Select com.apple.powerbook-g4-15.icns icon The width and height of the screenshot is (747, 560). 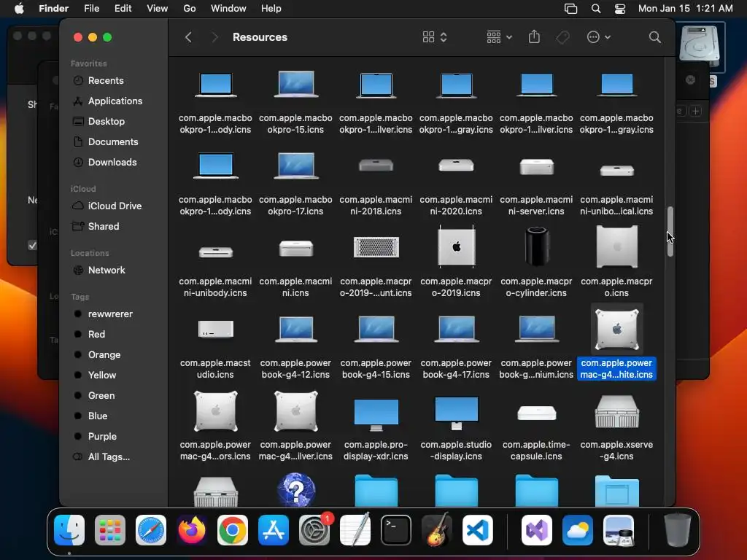pos(376,329)
